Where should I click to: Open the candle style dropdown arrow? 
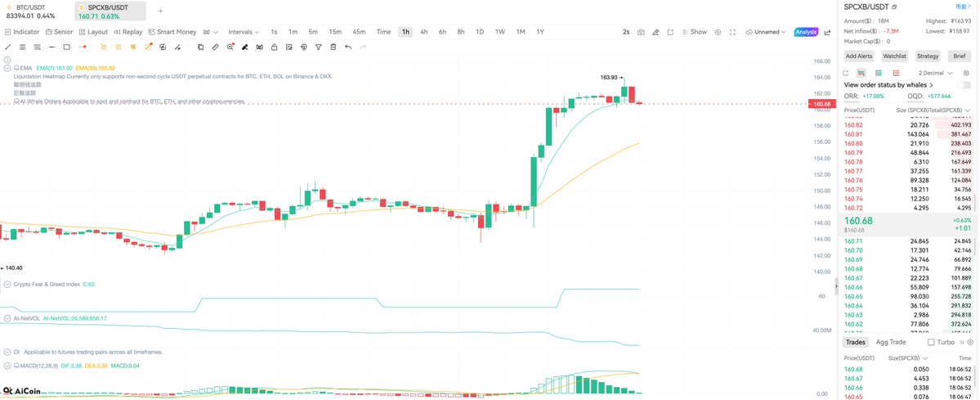pyautogui.click(x=217, y=32)
